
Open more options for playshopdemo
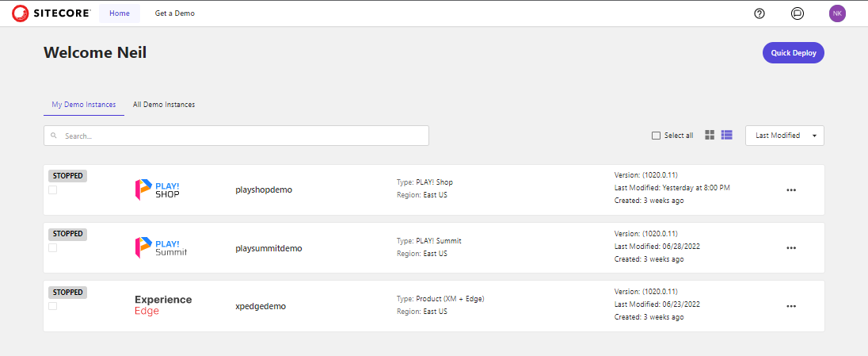pyautogui.click(x=790, y=190)
